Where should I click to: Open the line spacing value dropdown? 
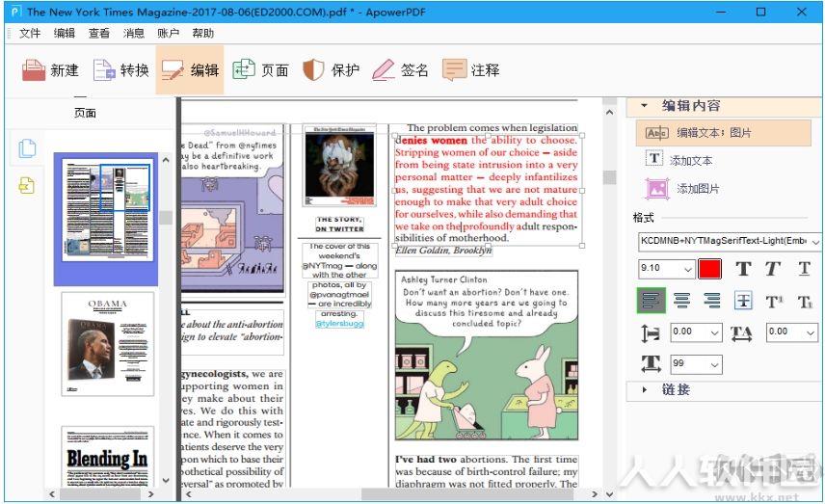pyautogui.click(x=714, y=333)
